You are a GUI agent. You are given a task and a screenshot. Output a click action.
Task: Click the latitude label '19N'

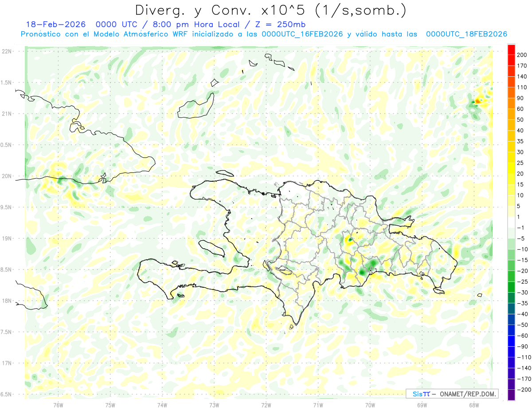click(7, 239)
